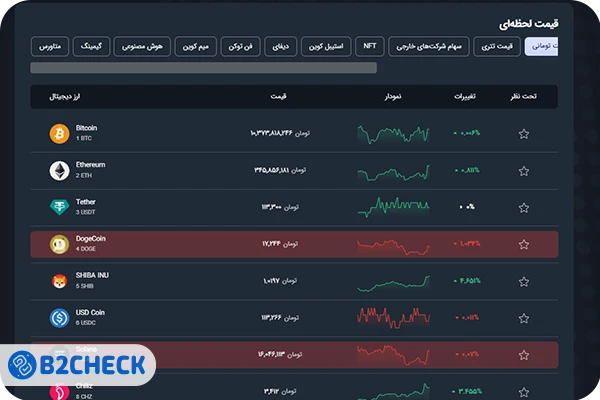
Task: Open the گیمینگ category tab
Action: pyautogui.click(x=91, y=46)
